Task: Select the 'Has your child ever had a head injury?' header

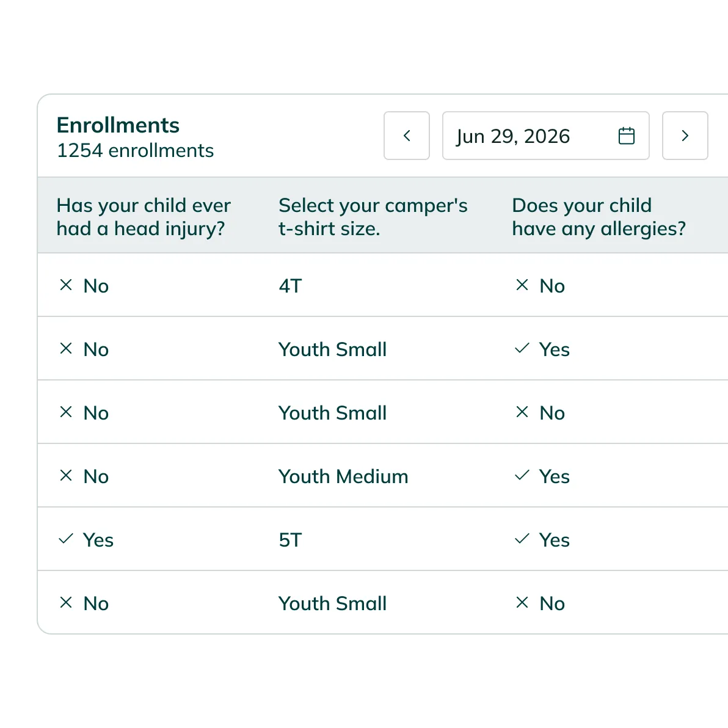Action: (x=144, y=217)
